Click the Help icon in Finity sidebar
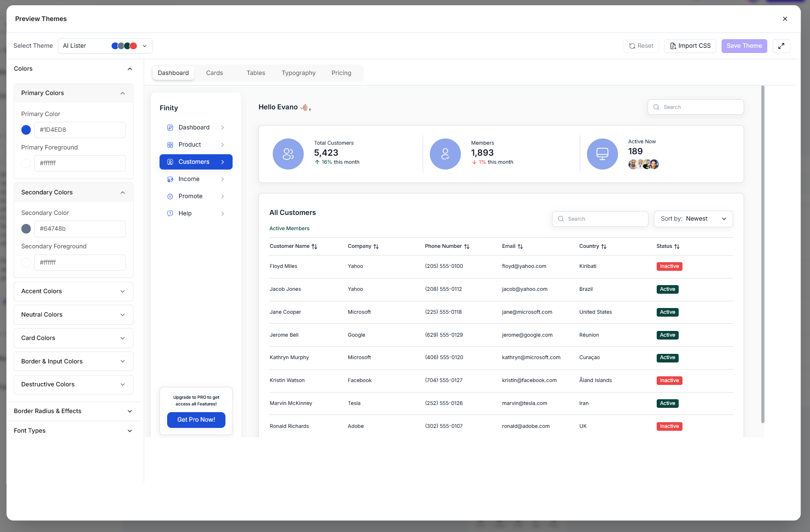Image resolution: width=810 pixels, height=532 pixels. tap(170, 213)
